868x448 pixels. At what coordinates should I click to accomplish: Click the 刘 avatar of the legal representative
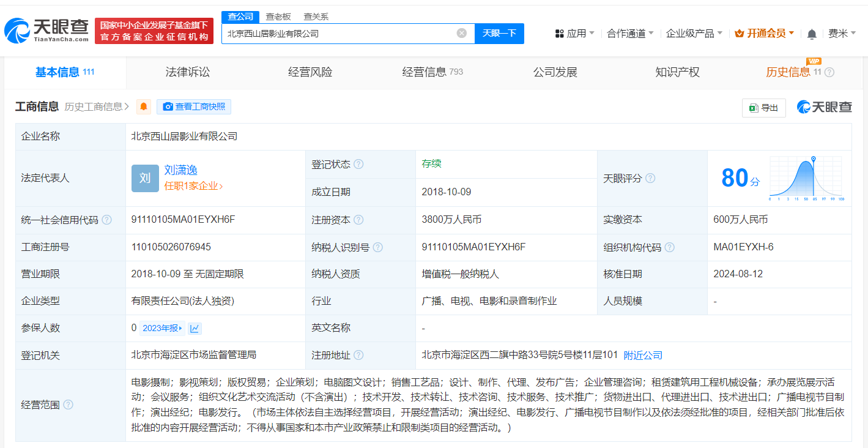click(144, 178)
